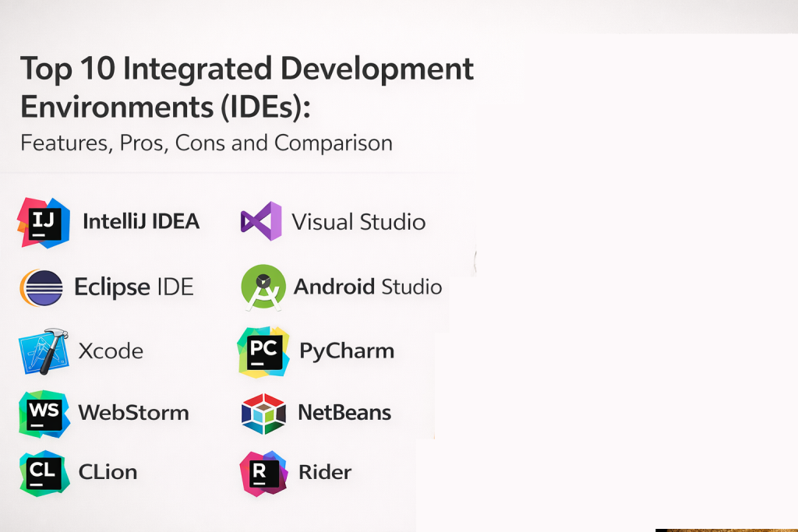Select the "WebStorm" name text

click(133, 412)
